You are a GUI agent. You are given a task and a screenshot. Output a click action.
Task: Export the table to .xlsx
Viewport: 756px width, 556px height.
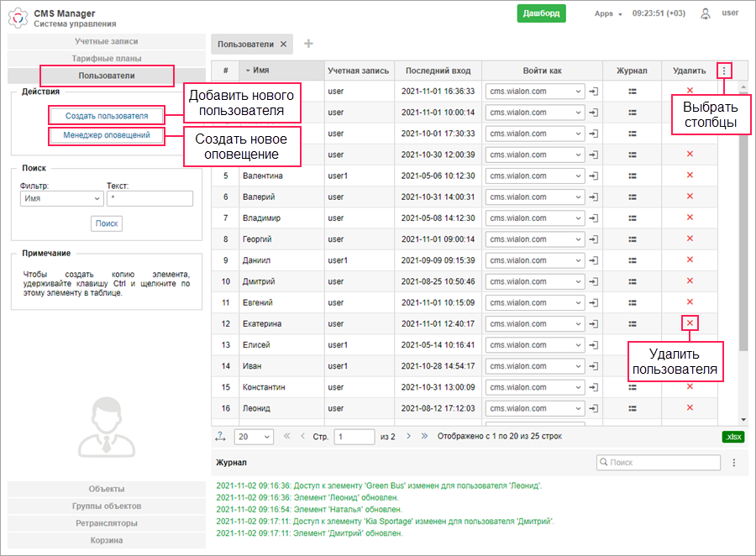(732, 437)
